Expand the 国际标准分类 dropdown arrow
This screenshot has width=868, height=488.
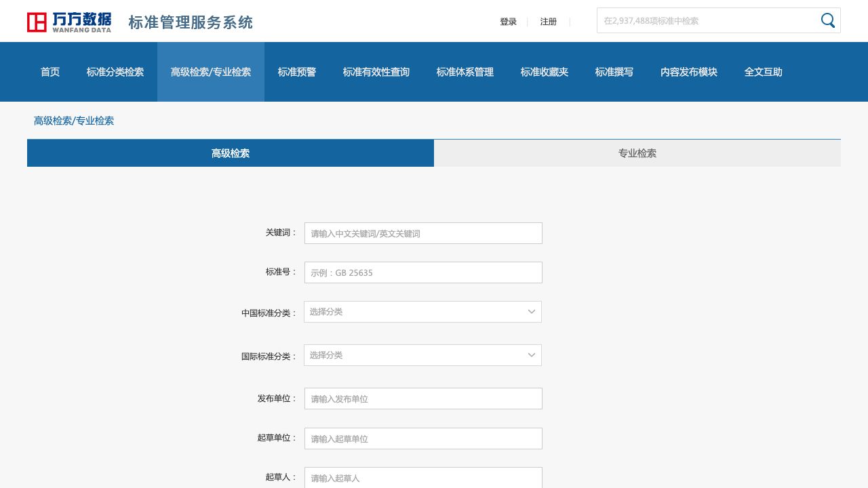(532, 355)
